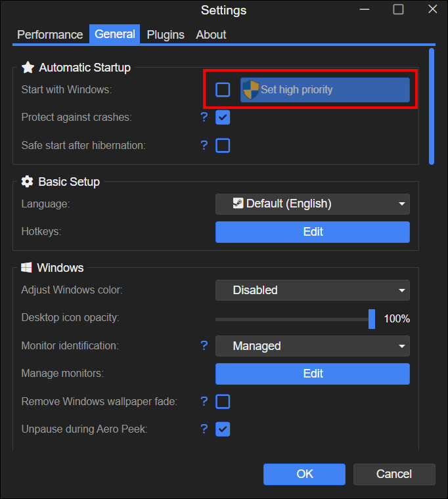Open the Plugins tab
Screen dimensions: 448x499
[166, 35]
